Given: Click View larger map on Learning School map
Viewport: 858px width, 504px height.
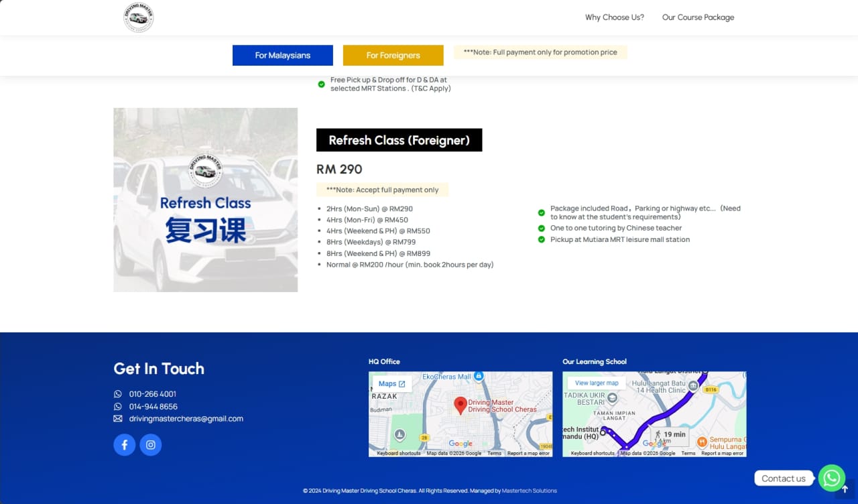Looking at the screenshot, I should [597, 383].
